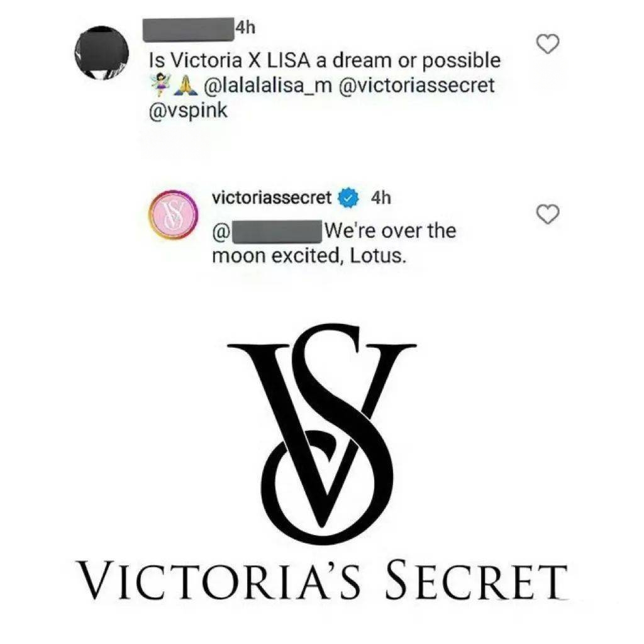Open the victoriassecret username on the reply
This screenshot has height=644, width=644.
pos(272,198)
